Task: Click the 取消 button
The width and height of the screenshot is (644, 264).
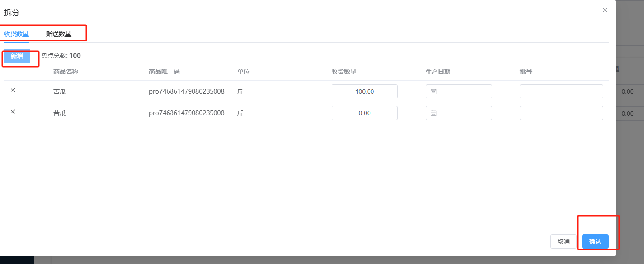Action: click(x=563, y=241)
